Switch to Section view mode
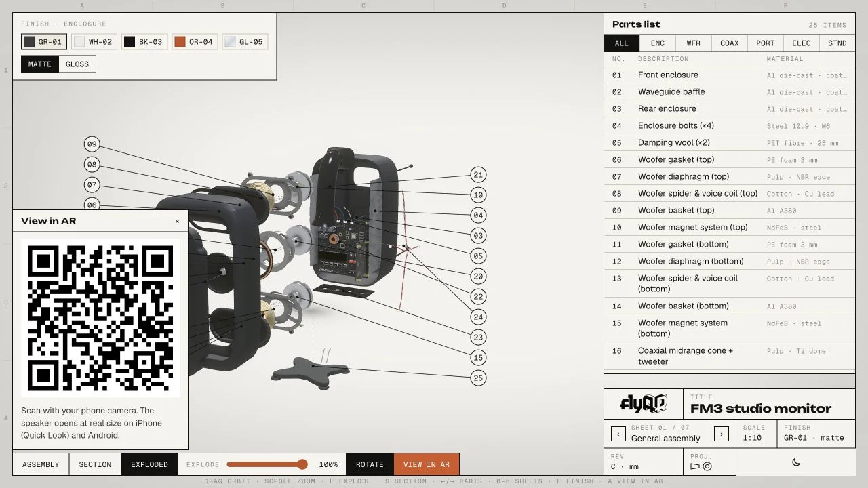Viewport: 868px width, 488px height. [95, 464]
